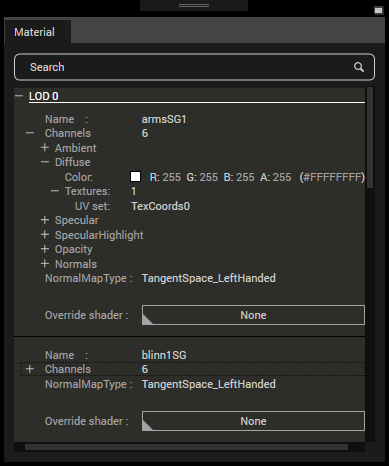
Task: Click the armsSG1 'Override shader :' label
Action: pos(87,315)
